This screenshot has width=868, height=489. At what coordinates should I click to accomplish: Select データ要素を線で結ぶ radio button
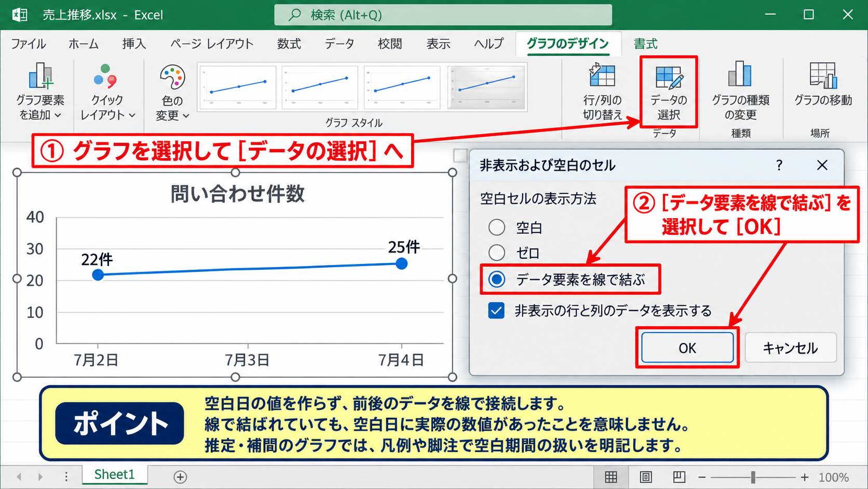pos(497,279)
